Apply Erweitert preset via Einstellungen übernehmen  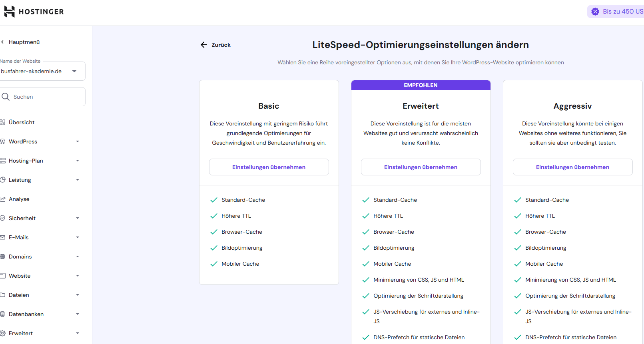click(x=421, y=167)
